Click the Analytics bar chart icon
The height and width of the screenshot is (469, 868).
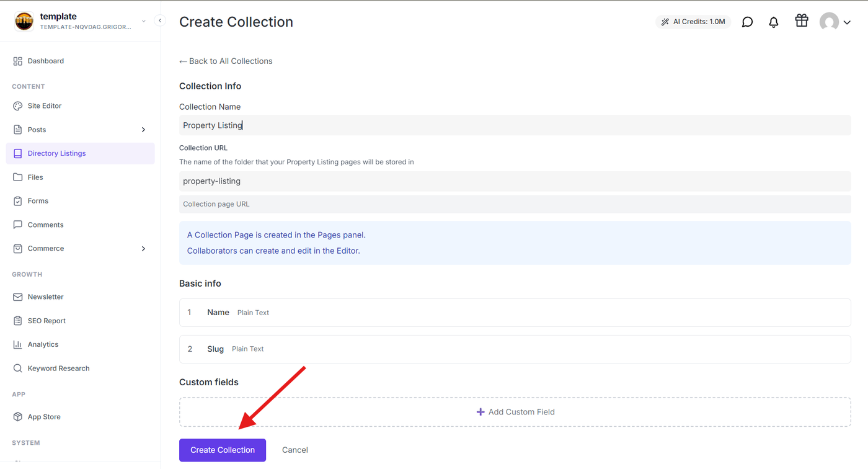point(17,344)
